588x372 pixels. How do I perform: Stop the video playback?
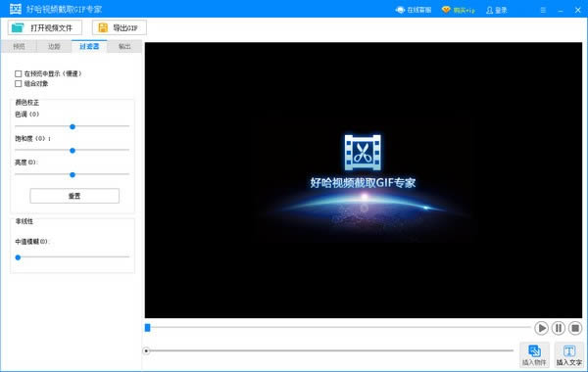tap(575, 328)
